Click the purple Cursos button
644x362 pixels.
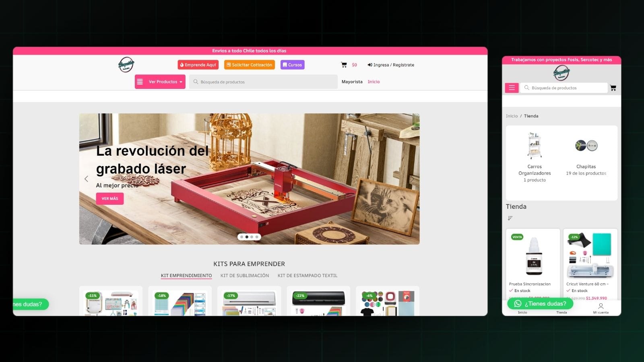point(292,65)
